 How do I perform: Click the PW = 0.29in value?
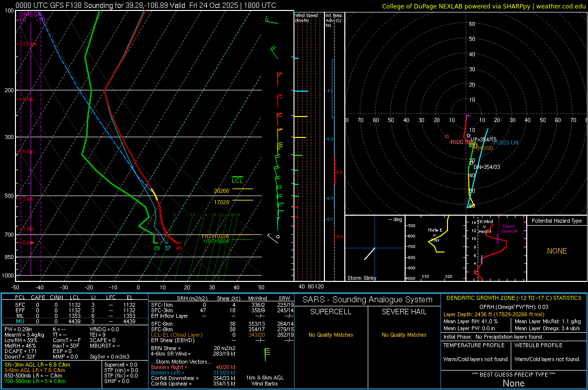pos(18,329)
